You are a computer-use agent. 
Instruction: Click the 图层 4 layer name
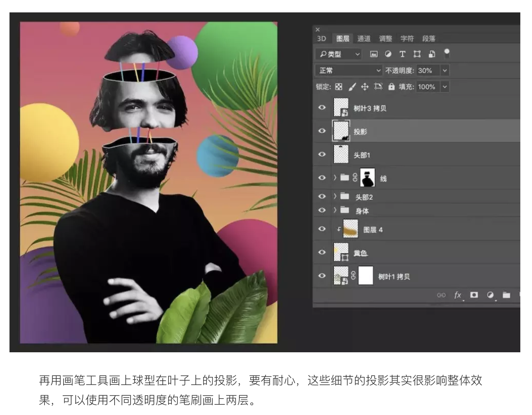373,230
